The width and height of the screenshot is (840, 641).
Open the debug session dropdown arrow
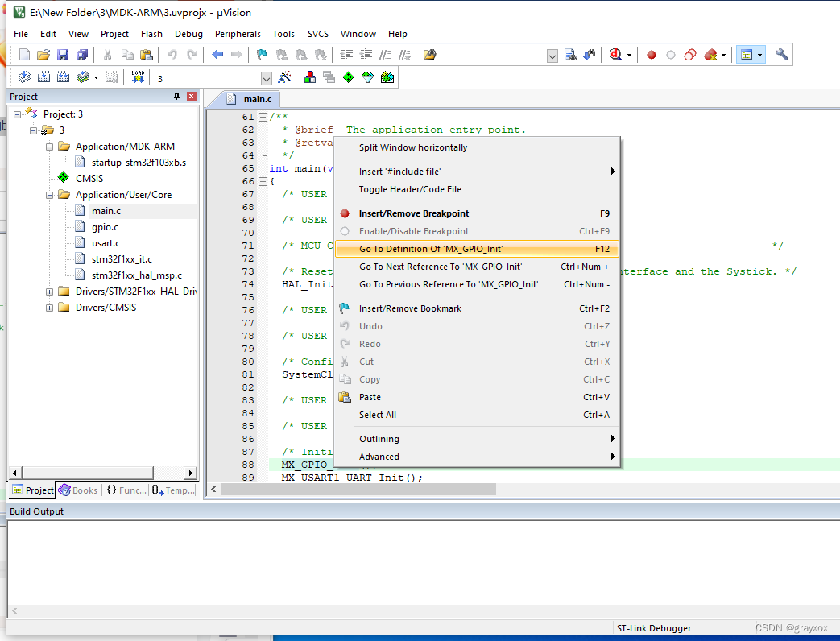click(629, 55)
